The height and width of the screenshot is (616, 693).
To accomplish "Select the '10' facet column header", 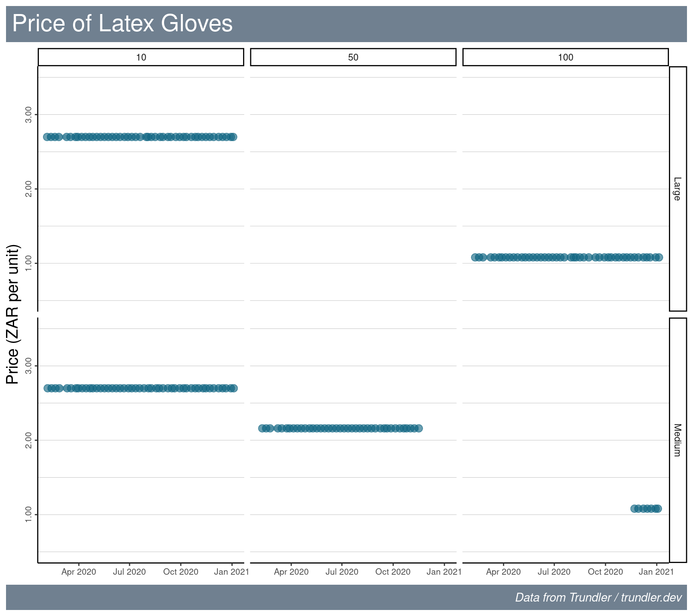I will (141, 57).
